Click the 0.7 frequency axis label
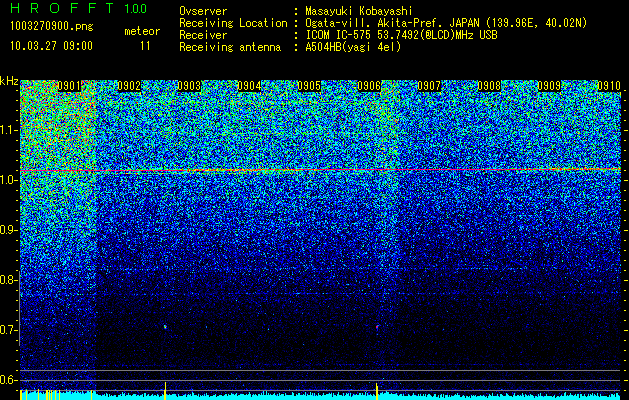The width and height of the screenshot is (629, 400). click(8, 330)
